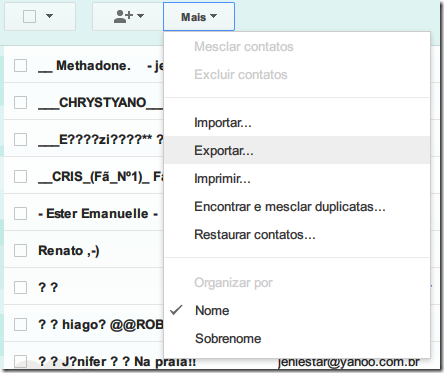Sort contacts by Nome

(x=297, y=311)
